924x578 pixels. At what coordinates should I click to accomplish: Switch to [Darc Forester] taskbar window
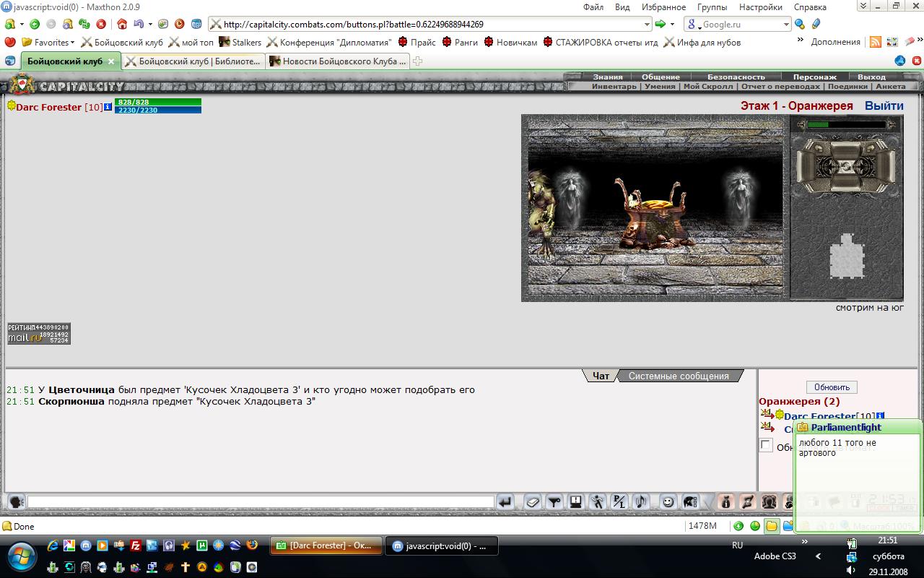325,545
